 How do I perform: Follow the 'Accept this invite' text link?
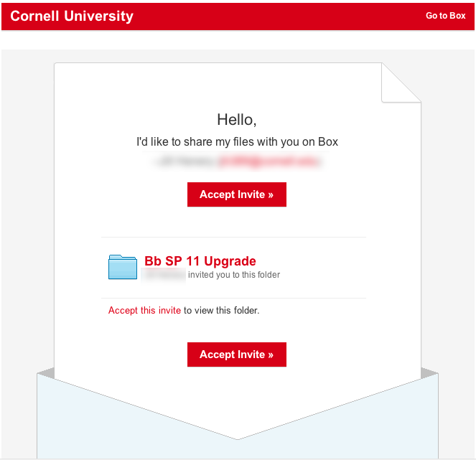[144, 311]
